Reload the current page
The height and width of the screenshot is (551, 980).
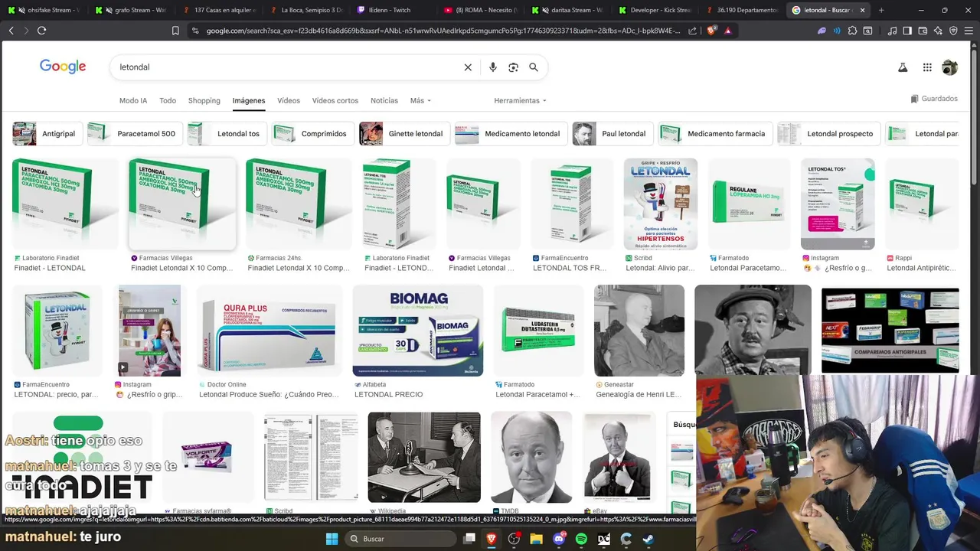click(41, 31)
